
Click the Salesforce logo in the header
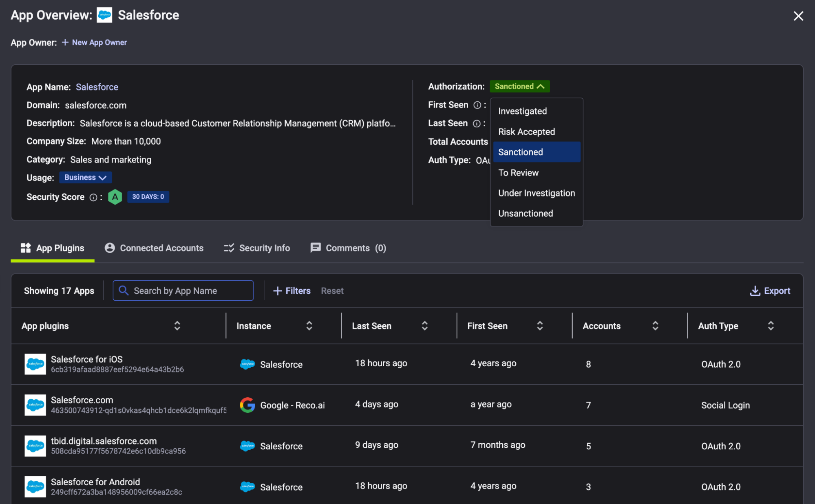tap(104, 15)
